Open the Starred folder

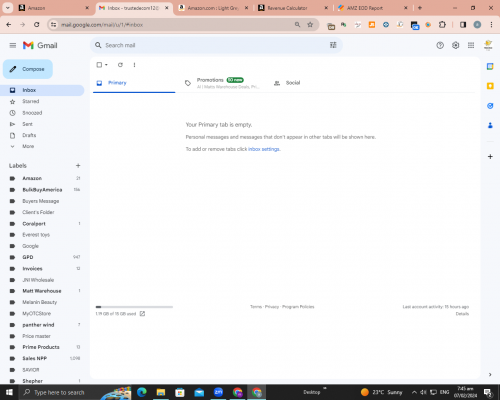tap(31, 101)
